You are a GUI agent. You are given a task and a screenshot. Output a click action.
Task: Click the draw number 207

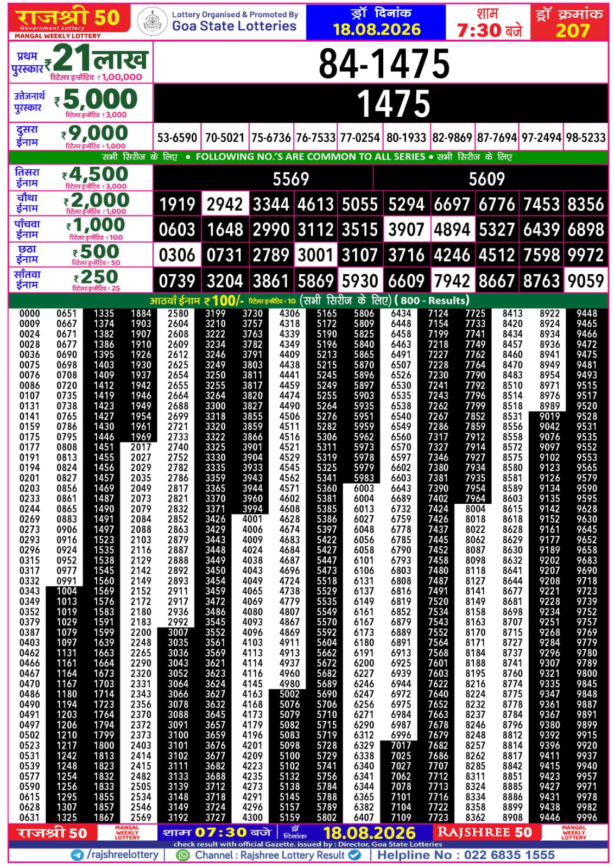pos(572,30)
